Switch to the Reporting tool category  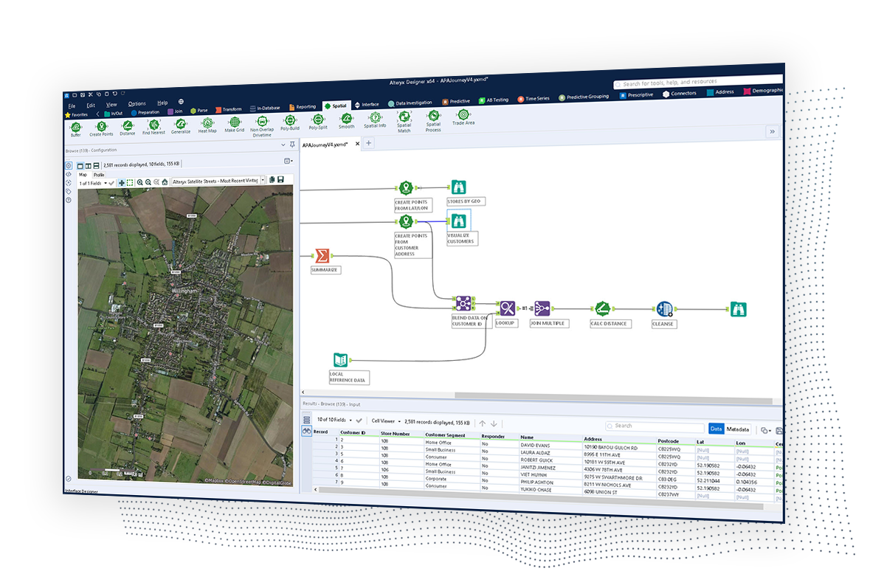click(303, 106)
